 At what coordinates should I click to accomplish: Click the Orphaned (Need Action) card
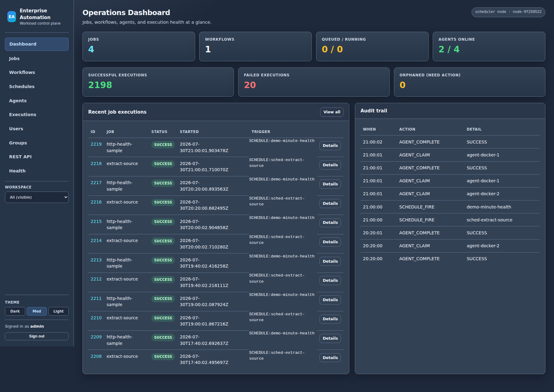pos(470,82)
